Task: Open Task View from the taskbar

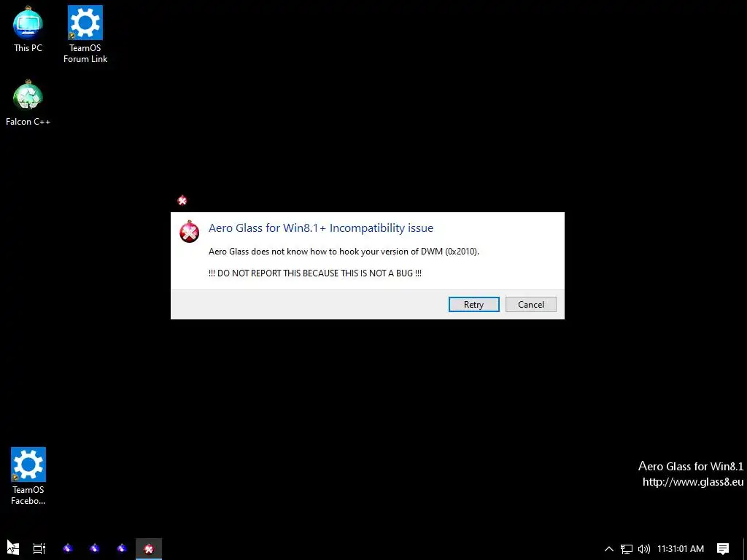Action: [x=39, y=548]
